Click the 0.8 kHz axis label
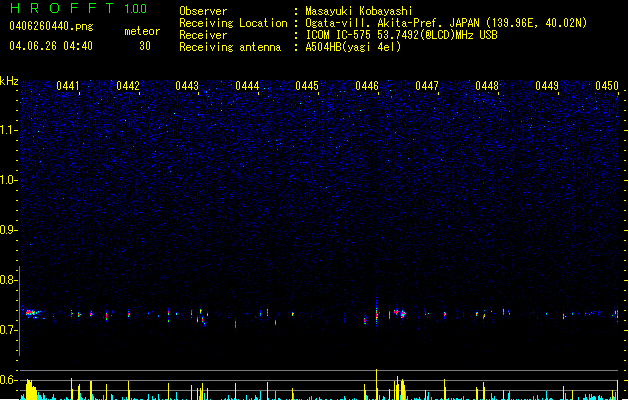 coord(9,280)
